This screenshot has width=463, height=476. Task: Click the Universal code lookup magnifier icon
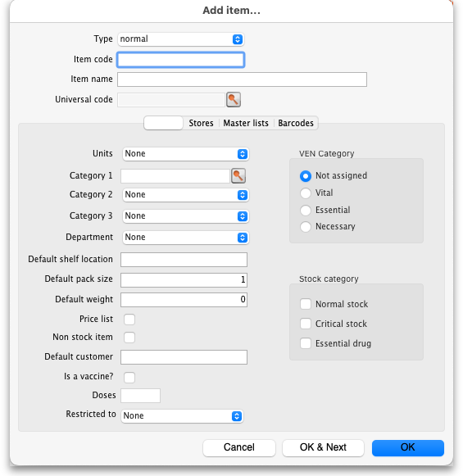234,100
